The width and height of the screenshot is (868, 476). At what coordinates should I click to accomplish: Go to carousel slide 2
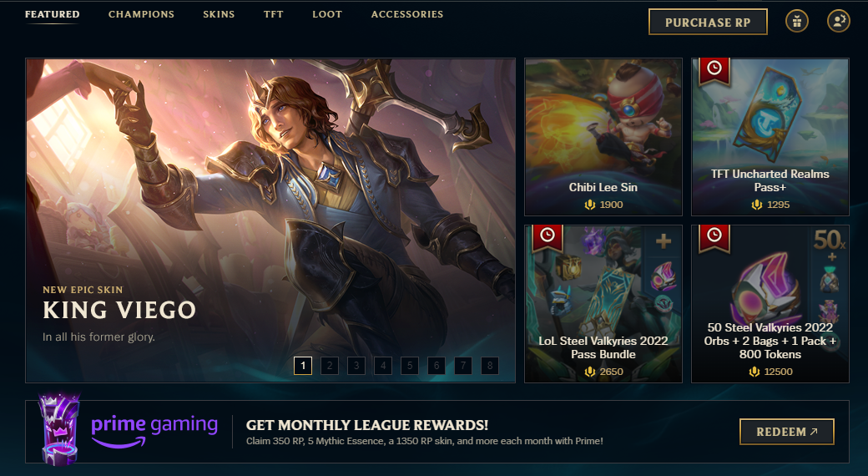pyautogui.click(x=330, y=366)
